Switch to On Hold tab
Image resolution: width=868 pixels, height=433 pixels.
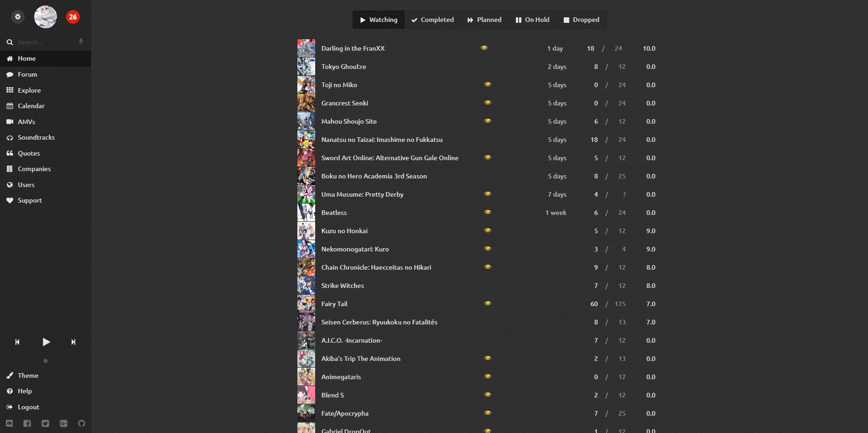coord(532,20)
